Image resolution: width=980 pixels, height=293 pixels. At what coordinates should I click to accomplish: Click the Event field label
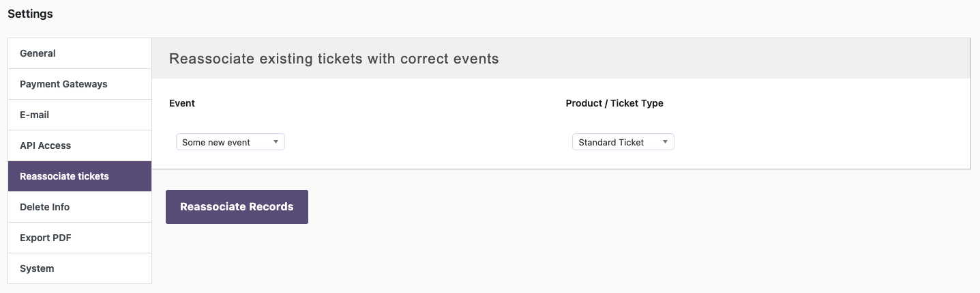click(182, 103)
